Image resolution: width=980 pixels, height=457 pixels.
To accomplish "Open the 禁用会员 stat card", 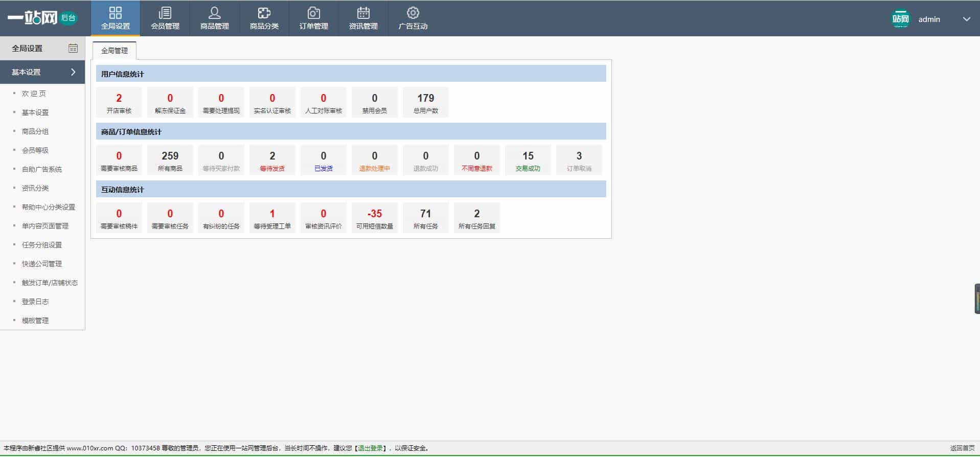I will pyautogui.click(x=375, y=102).
